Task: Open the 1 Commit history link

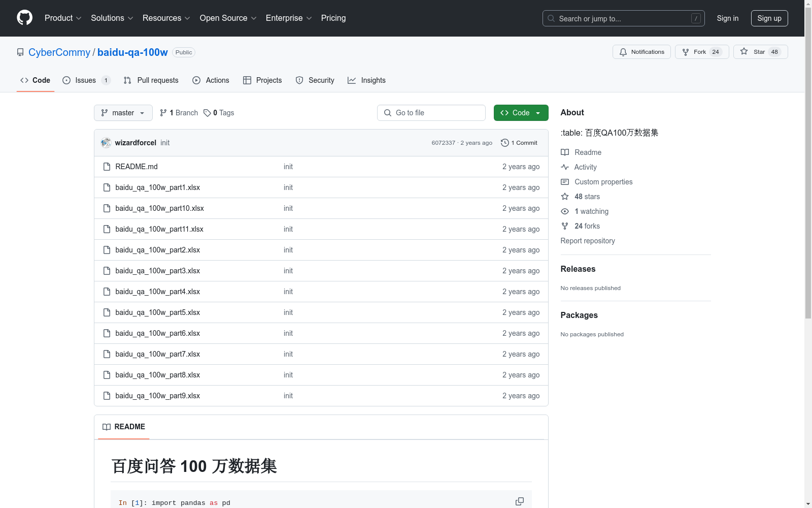Action: [519, 143]
